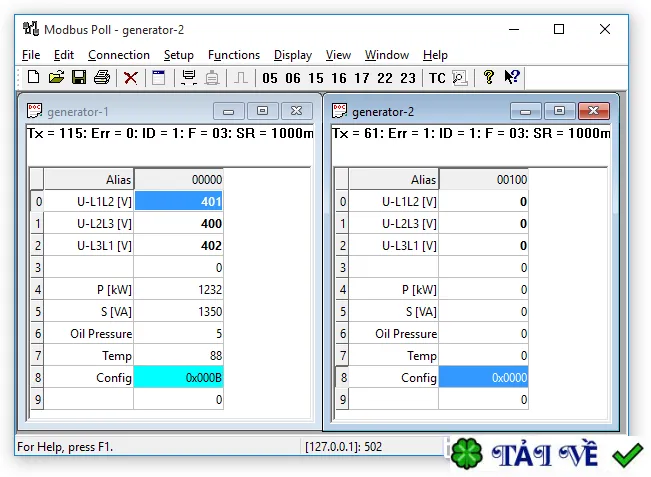This screenshot has width=651, height=477.
Task: Select function 16 in the toolbar
Action: pyautogui.click(x=339, y=78)
